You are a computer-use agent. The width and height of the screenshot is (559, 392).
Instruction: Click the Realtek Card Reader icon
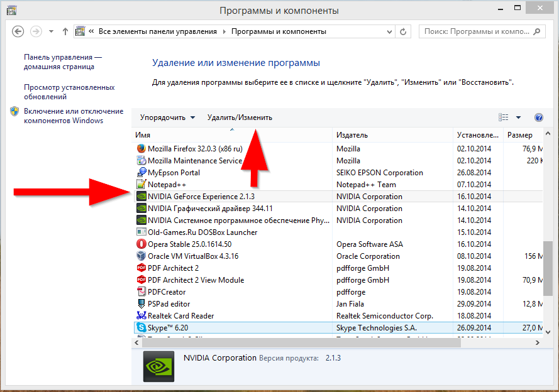coord(141,316)
